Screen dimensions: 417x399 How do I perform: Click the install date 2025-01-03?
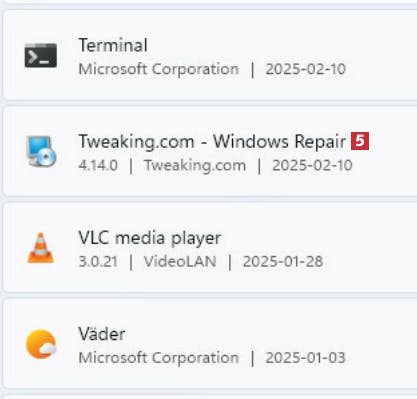click(x=306, y=358)
